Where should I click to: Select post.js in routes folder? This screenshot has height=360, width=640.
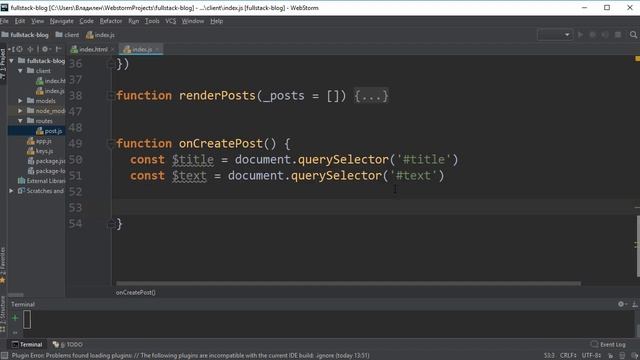click(49, 131)
